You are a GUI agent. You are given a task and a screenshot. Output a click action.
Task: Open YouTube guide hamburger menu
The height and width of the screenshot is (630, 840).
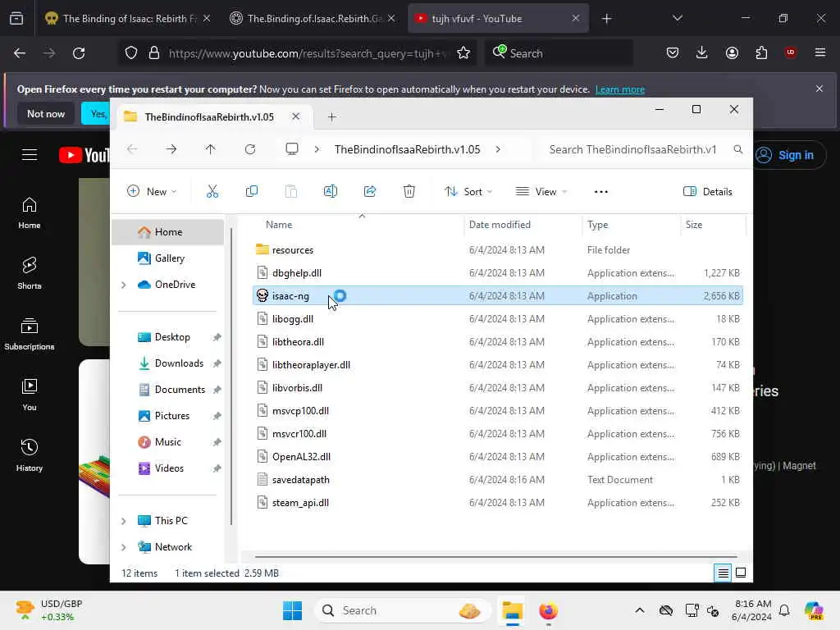[30, 155]
